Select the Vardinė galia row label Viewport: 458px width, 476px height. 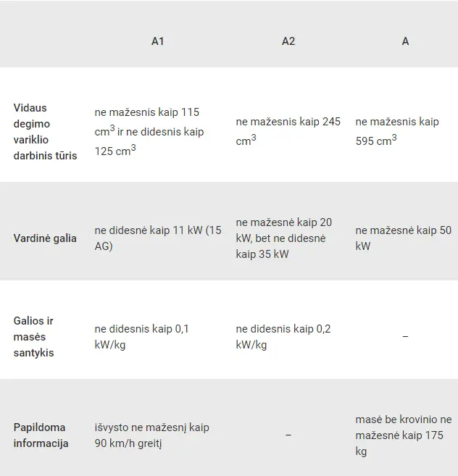point(45,238)
